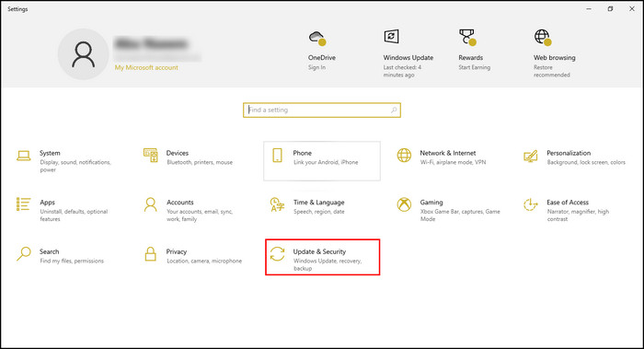The height and width of the screenshot is (349, 644).
Task: Click 'Speech, region, date' description
Action: (x=318, y=212)
